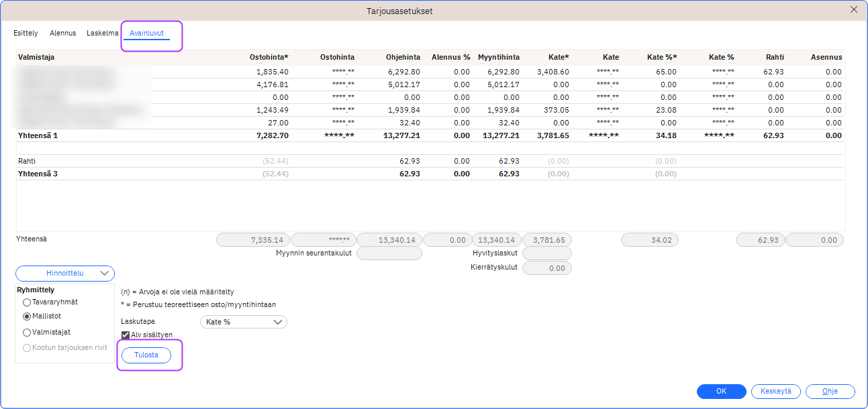Select Valmistajat grouping radio button
Viewport: 868px width, 409px height.
tap(28, 332)
